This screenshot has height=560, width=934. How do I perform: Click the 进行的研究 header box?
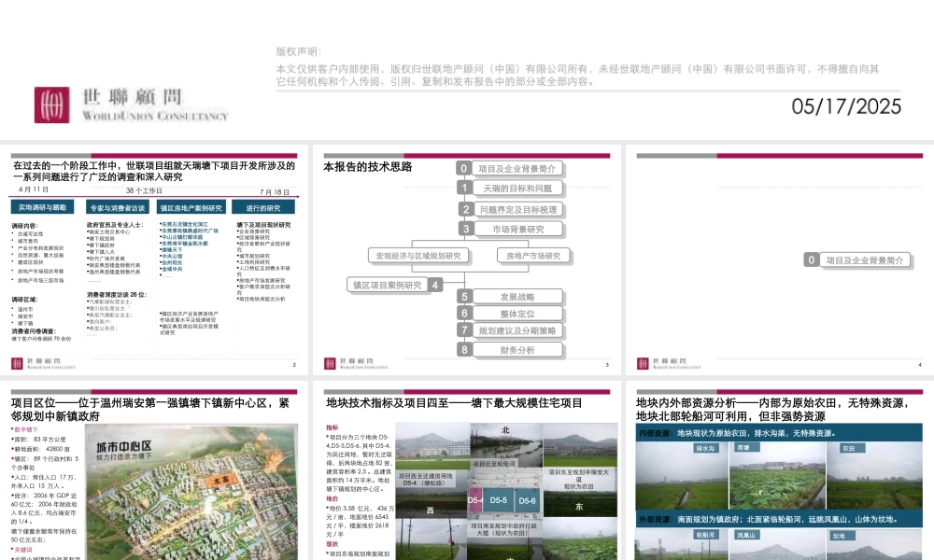pyautogui.click(x=263, y=208)
